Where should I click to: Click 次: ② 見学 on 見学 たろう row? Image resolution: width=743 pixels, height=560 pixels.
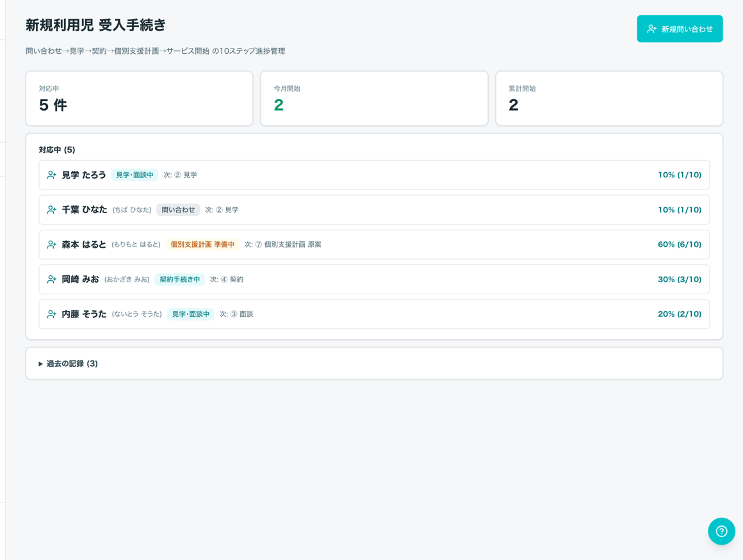180,175
